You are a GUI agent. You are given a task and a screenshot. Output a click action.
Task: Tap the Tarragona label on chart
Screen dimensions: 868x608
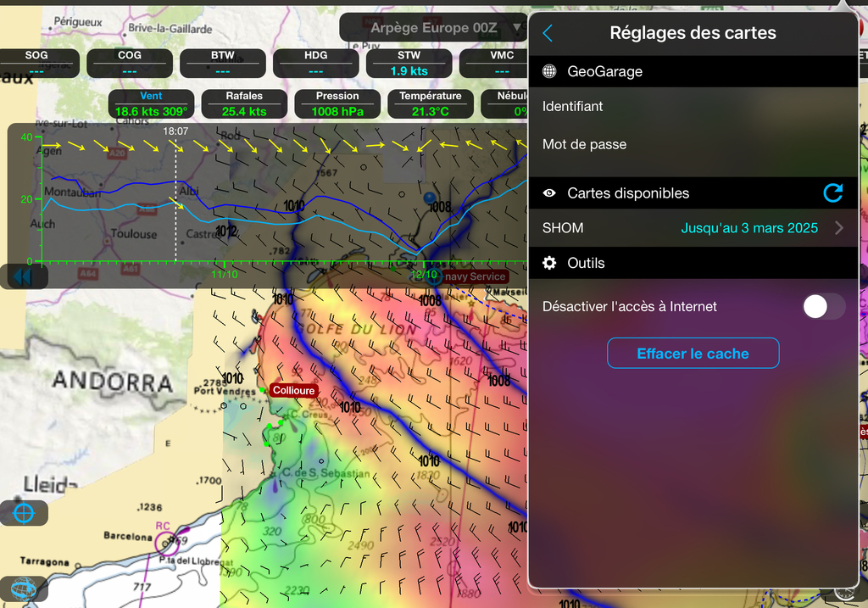pos(45,561)
